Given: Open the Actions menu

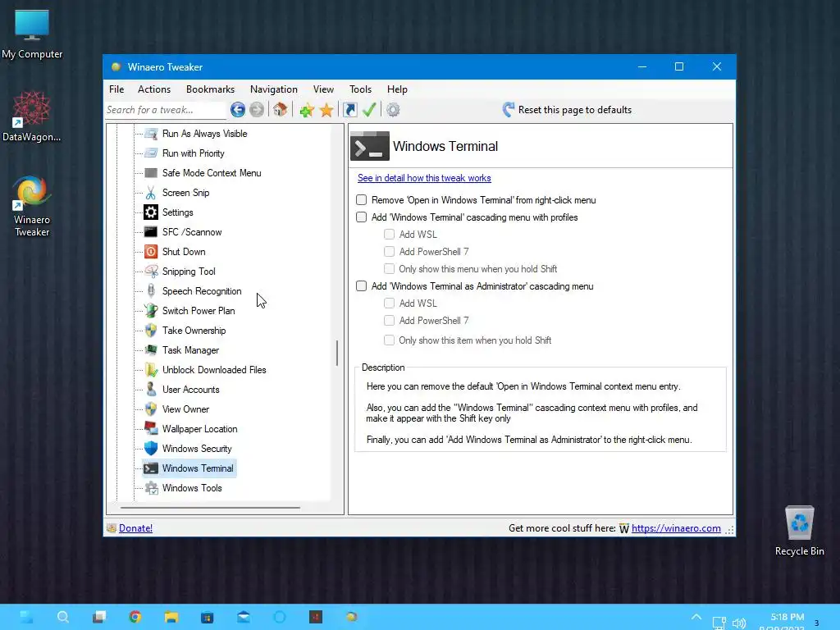Looking at the screenshot, I should [x=153, y=89].
